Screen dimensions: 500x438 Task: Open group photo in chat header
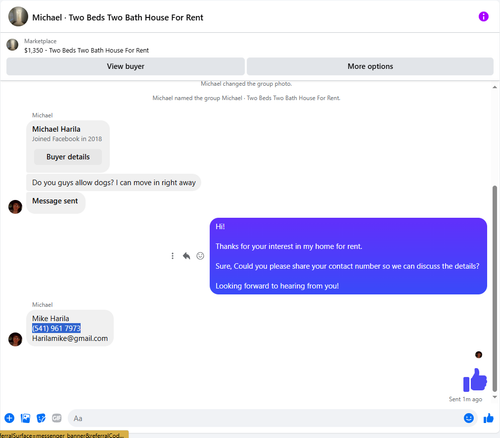pos(18,16)
